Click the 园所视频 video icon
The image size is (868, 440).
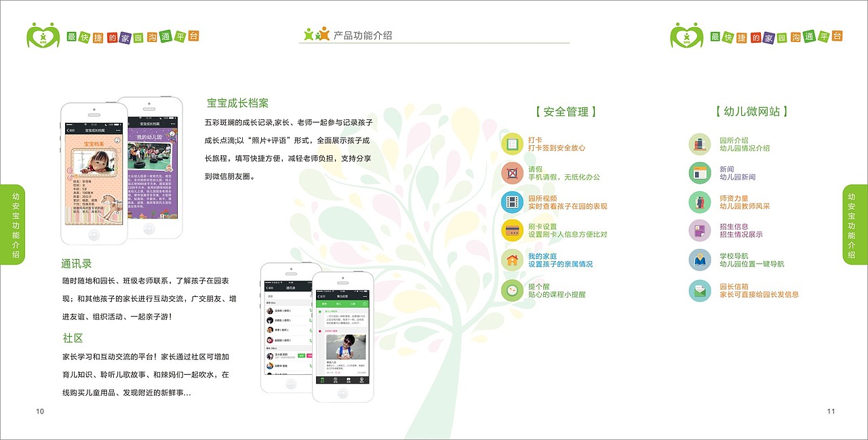click(x=513, y=201)
